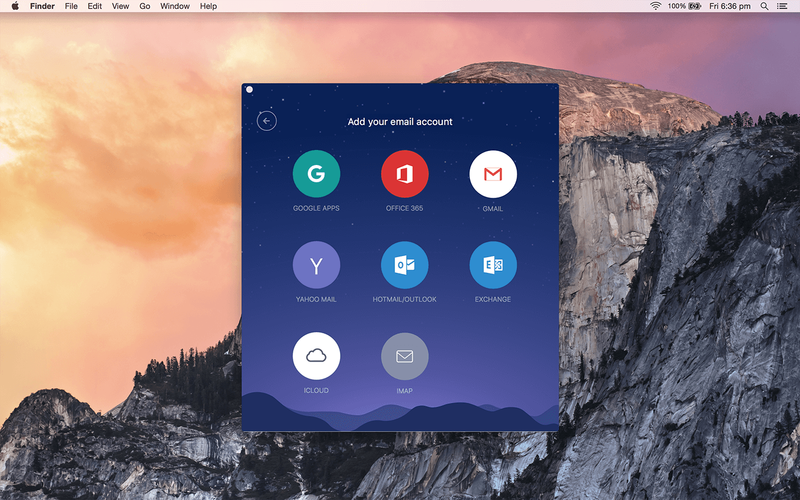Show Notification Center list icon
Screen dimensions: 800x500
pyautogui.click(x=782, y=6)
